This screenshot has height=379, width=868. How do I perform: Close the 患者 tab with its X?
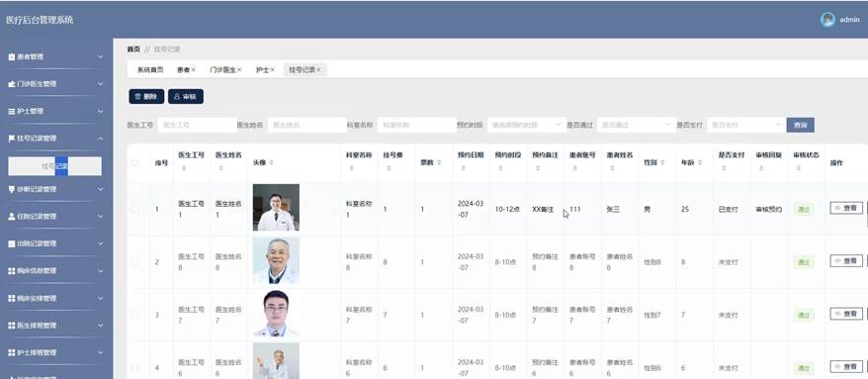193,70
